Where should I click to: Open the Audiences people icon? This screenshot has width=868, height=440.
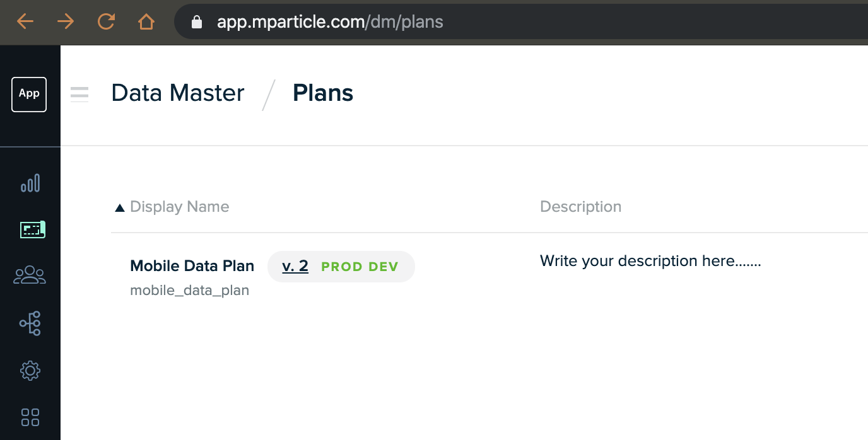(30, 275)
